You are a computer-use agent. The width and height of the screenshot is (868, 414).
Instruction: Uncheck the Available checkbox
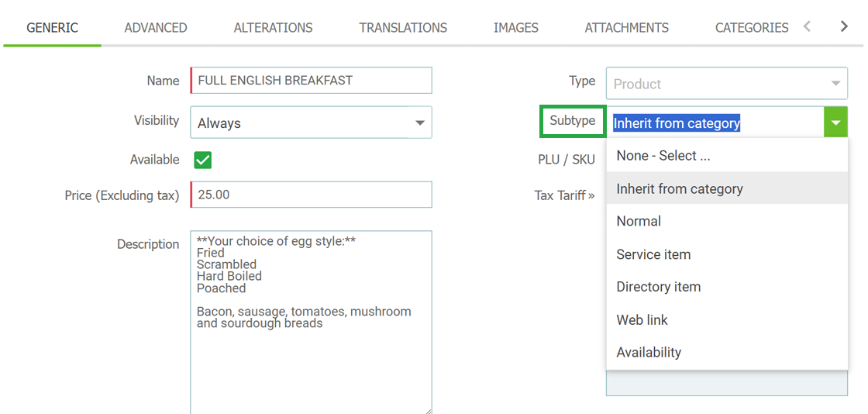pos(202,160)
